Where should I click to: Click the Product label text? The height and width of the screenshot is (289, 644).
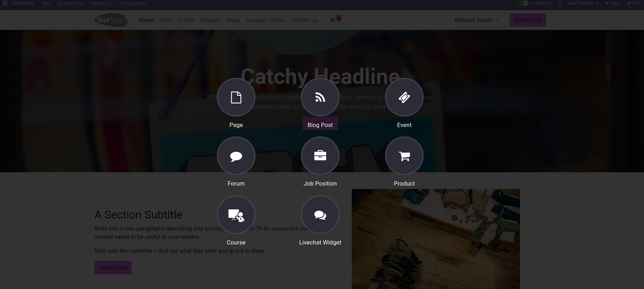tap(404, 183)
